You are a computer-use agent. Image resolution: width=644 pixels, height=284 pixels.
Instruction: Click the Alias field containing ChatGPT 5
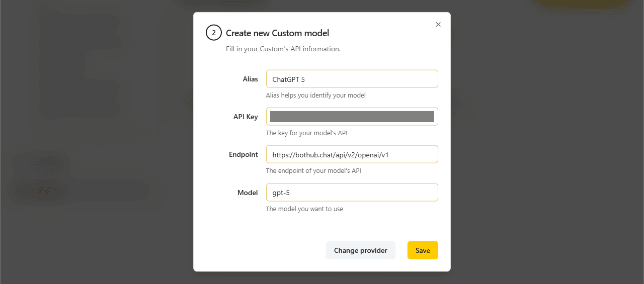click(x=352, y=79)
